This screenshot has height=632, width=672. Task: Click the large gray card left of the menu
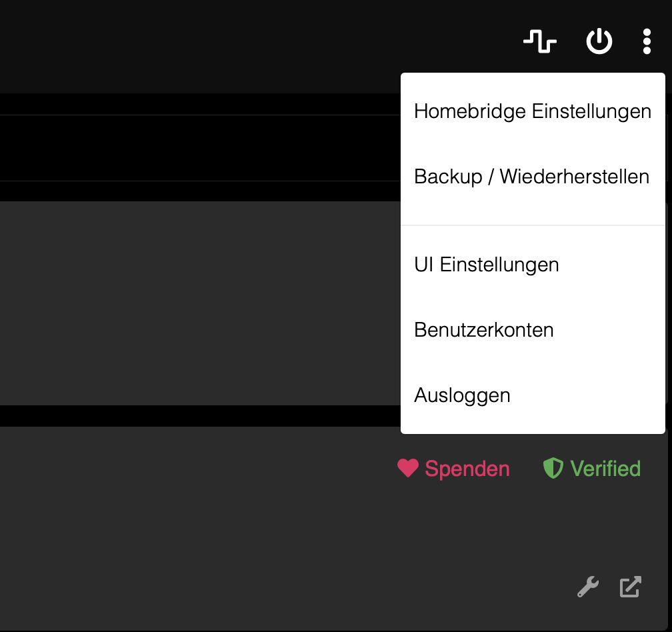[x=200, y=303]
